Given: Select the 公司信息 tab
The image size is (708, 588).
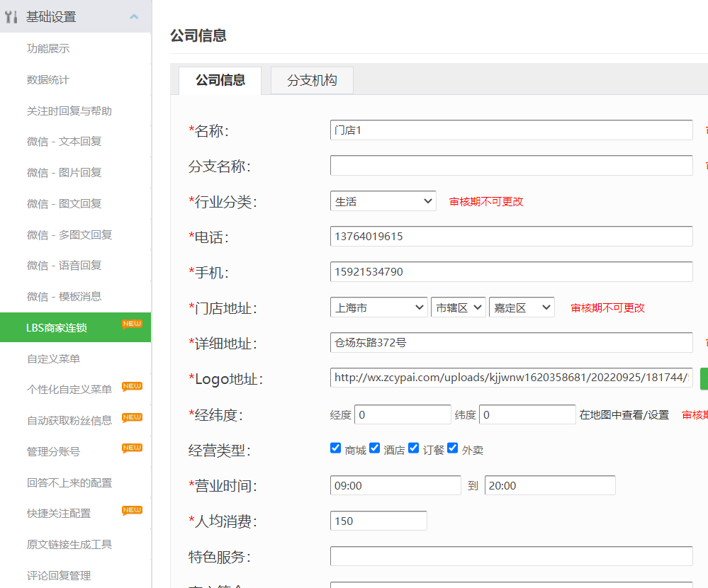Looking at the screenshot, I should click(x=220, y=81).
